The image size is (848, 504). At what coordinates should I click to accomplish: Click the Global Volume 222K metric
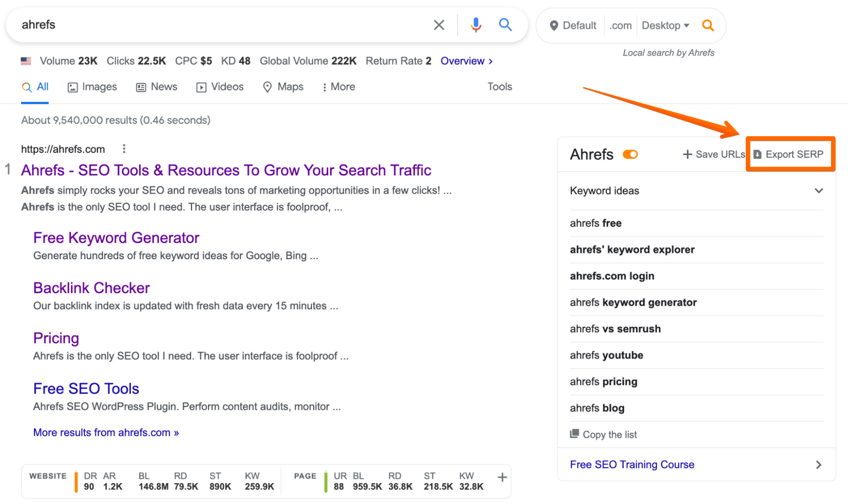click(308, 61)
